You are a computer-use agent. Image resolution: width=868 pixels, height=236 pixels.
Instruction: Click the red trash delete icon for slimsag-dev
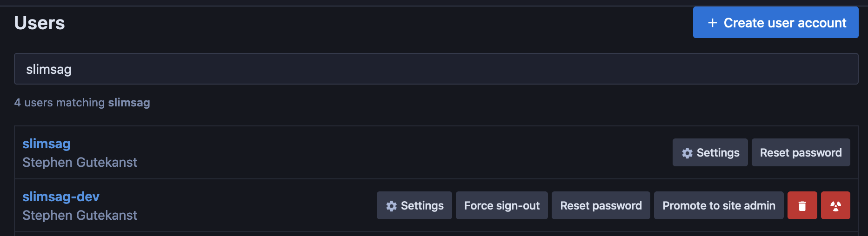click(802, 205)
